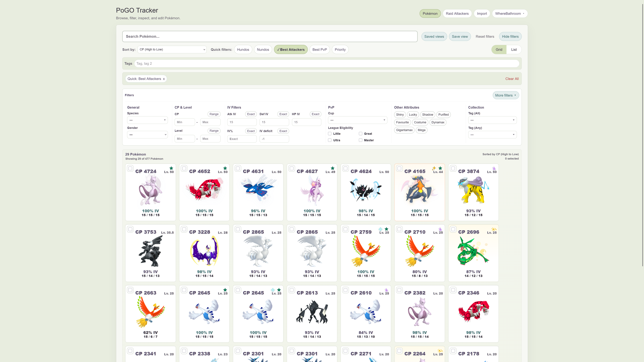Screen dimensions: 644x362
Task: Select the CP 3228 card checkbox
Action: (x=184, y=229)
